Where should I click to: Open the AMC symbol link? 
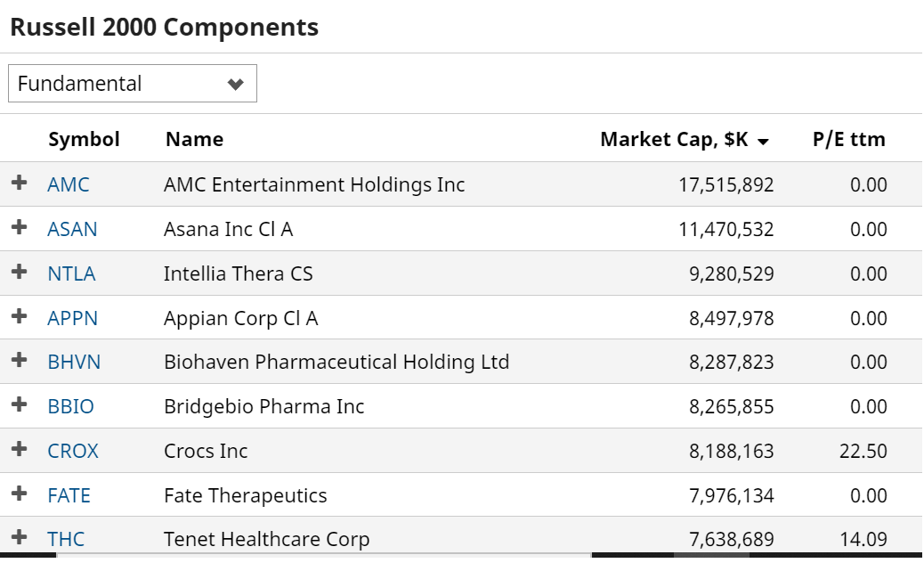click(69, 184)
